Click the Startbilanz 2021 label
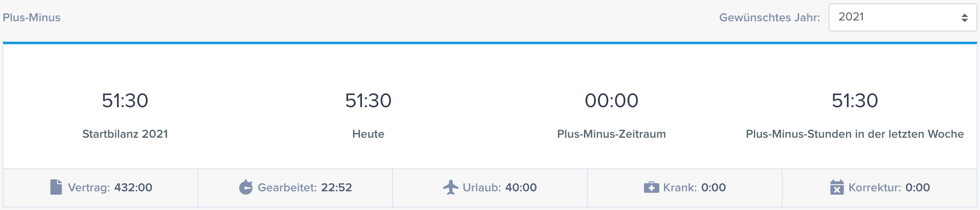Viewport: 980px width, 210px height. click(125, 134)
